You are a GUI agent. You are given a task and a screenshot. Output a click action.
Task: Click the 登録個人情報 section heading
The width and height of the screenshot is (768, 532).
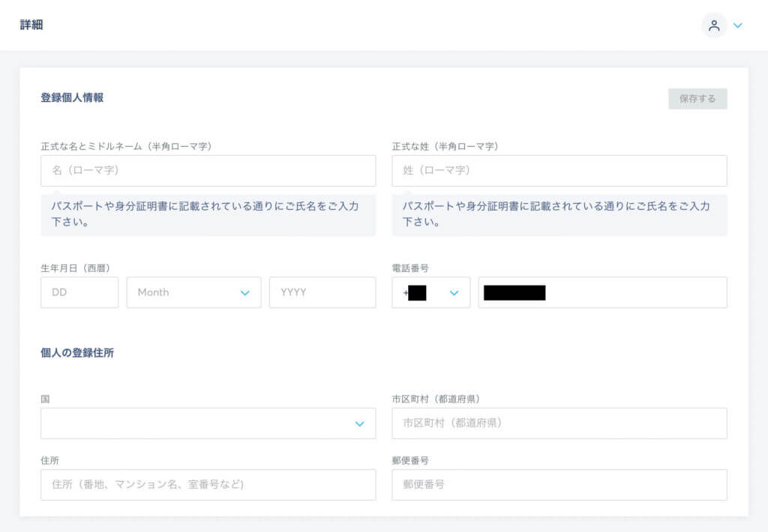pos(72,97)
